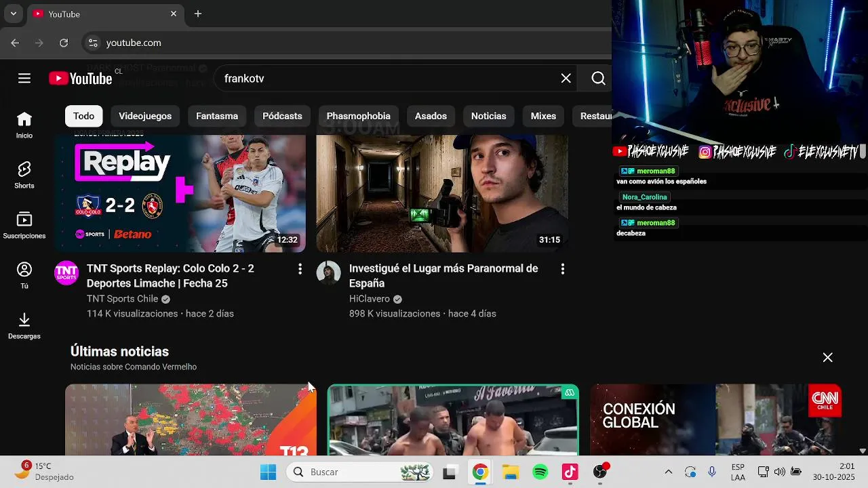The image size is (868, 488).
Task: Open the paranormal hallway video thumbnail
Action: click(442, 193)
